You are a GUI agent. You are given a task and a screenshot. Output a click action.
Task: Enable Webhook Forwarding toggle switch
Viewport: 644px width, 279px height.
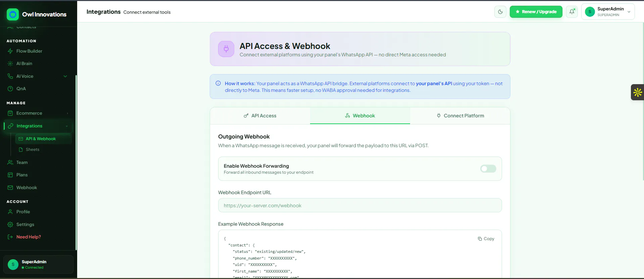[x=488, y=169]
